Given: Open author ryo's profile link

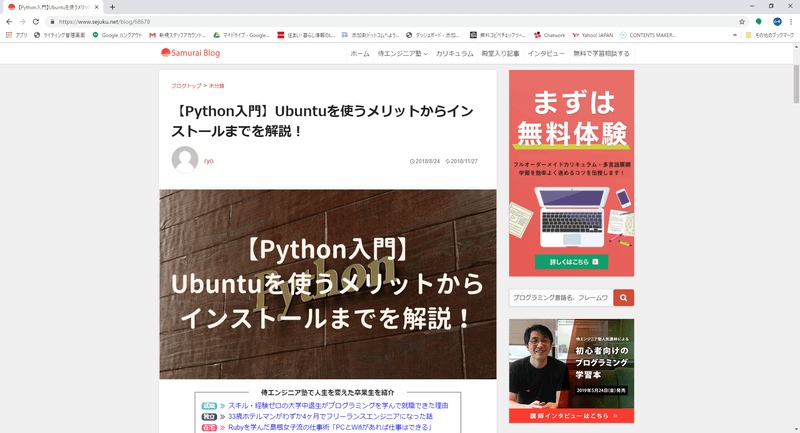Looking at the screenshot, I should tap(208, 161).
